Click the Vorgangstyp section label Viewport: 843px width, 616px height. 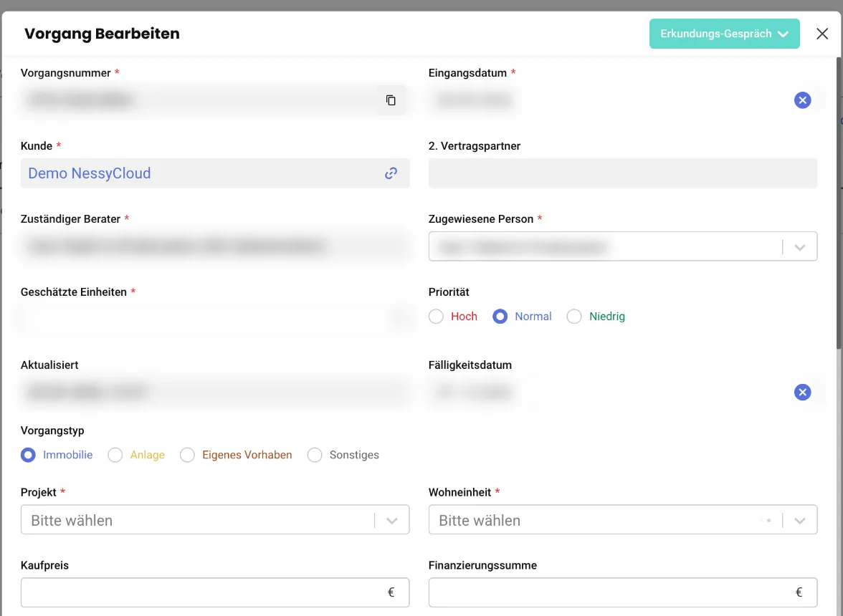52,430
